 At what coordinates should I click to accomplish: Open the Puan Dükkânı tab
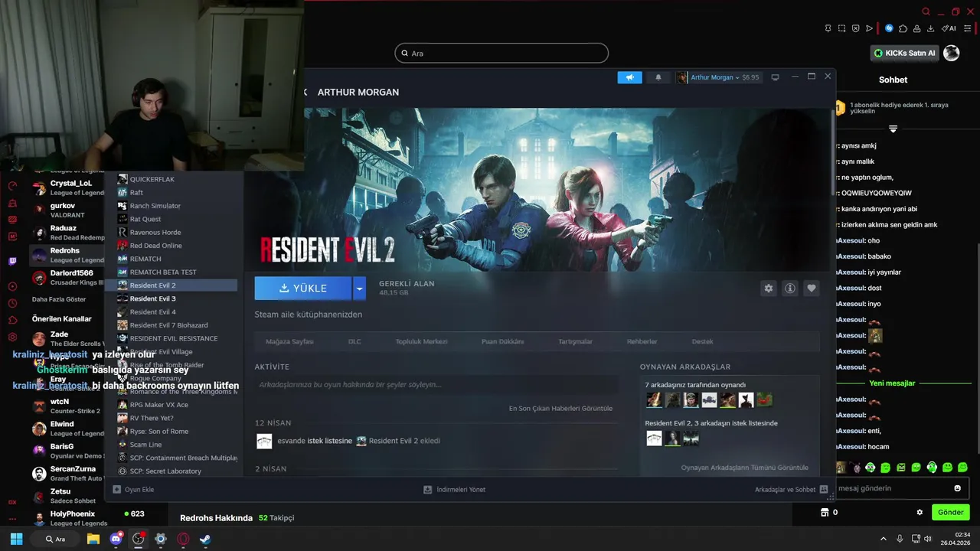[x=502, y=341]
